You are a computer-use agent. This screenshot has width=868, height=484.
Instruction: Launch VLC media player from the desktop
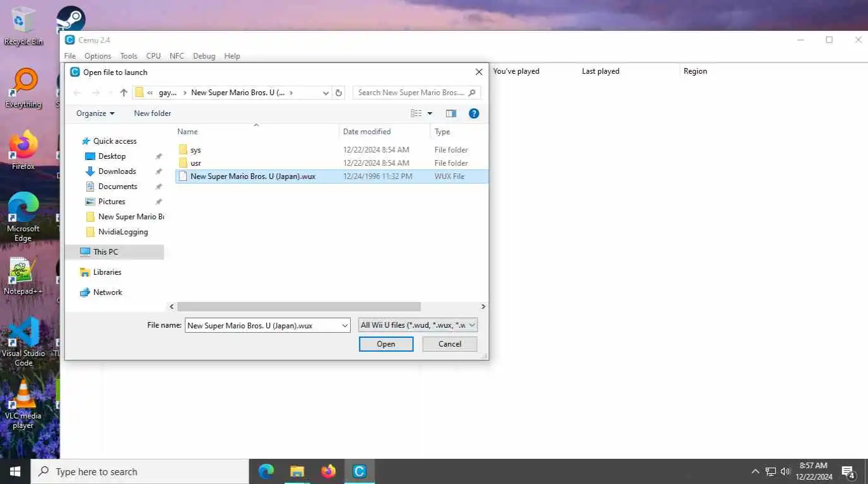(23, 404)
